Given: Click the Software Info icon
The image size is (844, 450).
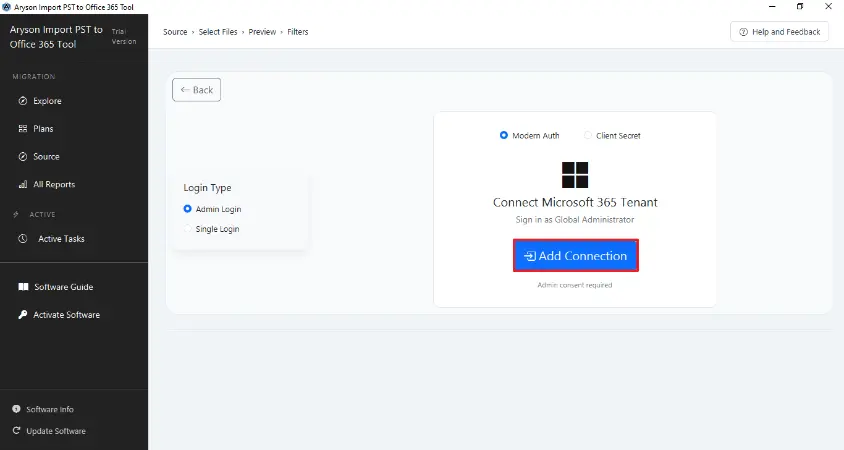Looking at the screenshot, I should [16, 409].
